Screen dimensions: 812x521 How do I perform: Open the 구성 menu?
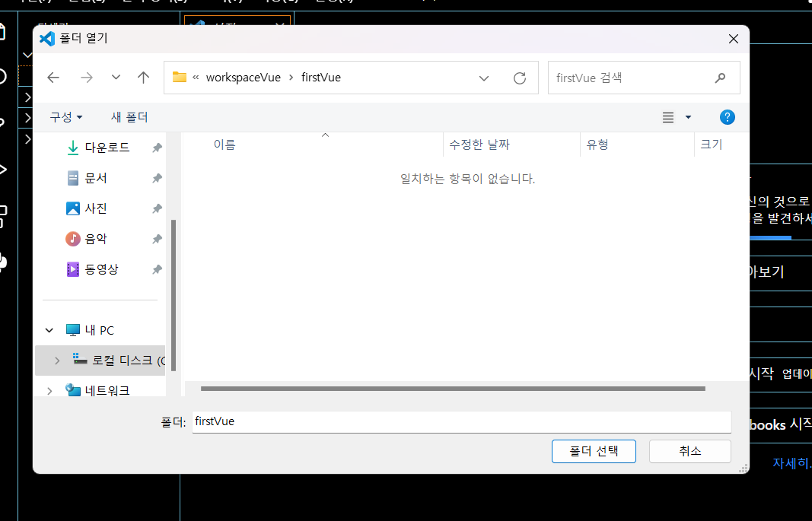[x=65, y=117]
